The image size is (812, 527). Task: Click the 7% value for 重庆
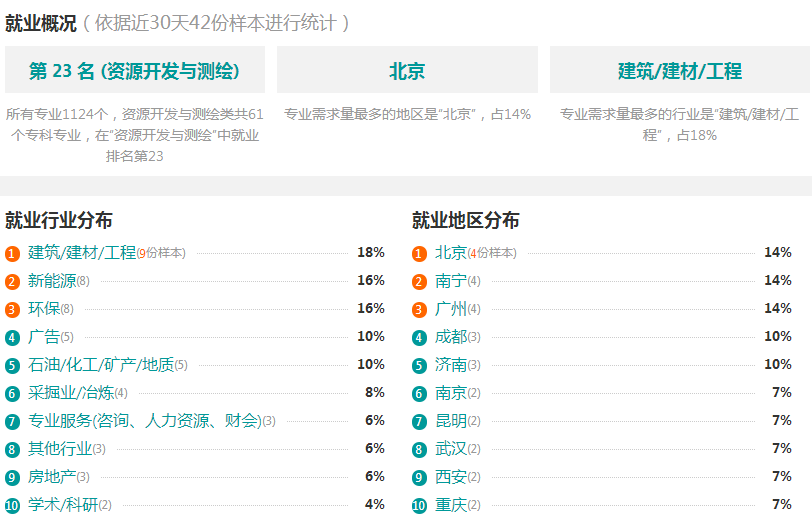pyautogui.click(x=781, y=504)
